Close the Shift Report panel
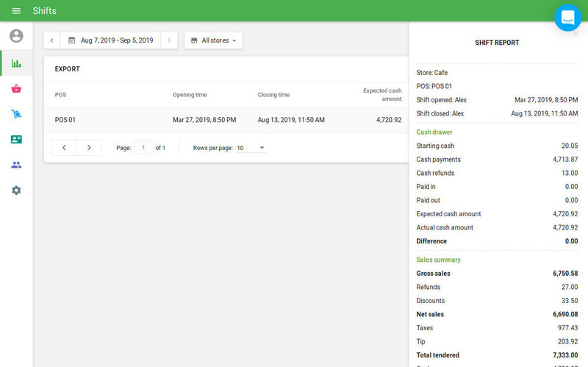 click(x=576, y=34)
